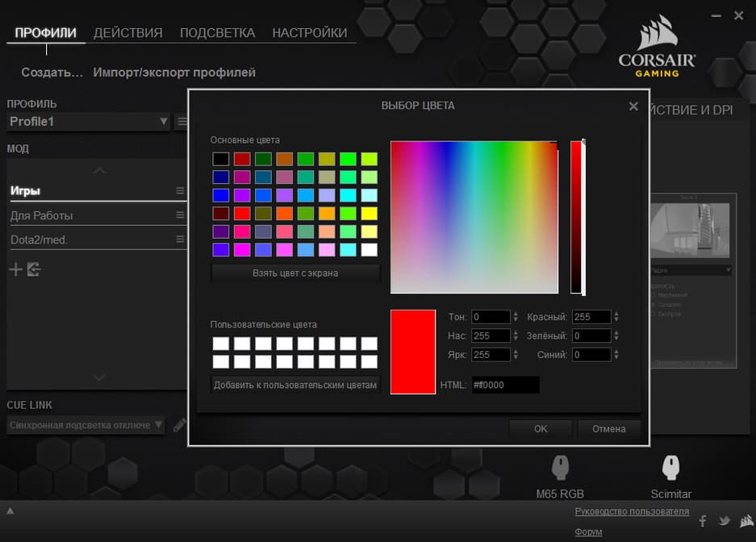This screenshot has width=756, height=542.
Task: Select the Scimitar mouse device icon
Action: 670,467
